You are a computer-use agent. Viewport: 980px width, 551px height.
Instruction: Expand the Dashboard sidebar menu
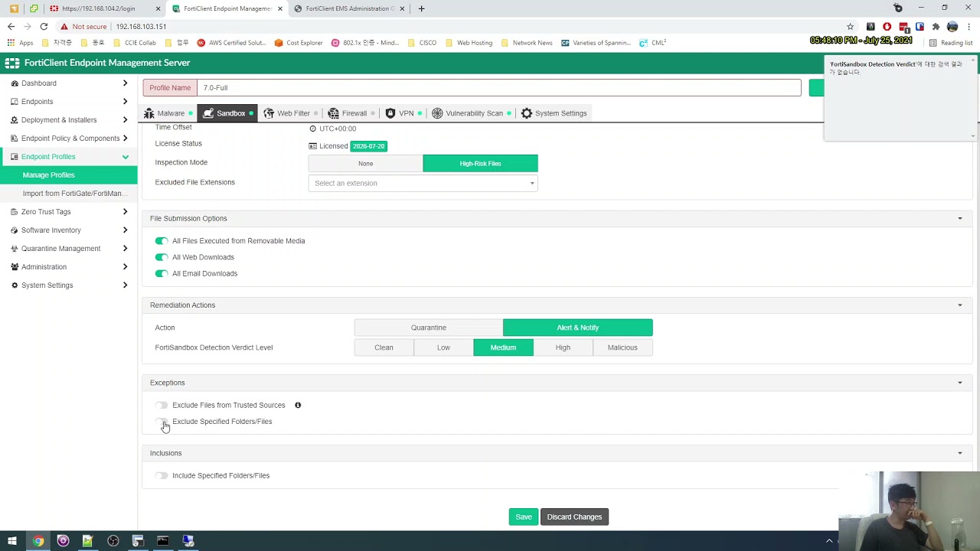point(69,83)
